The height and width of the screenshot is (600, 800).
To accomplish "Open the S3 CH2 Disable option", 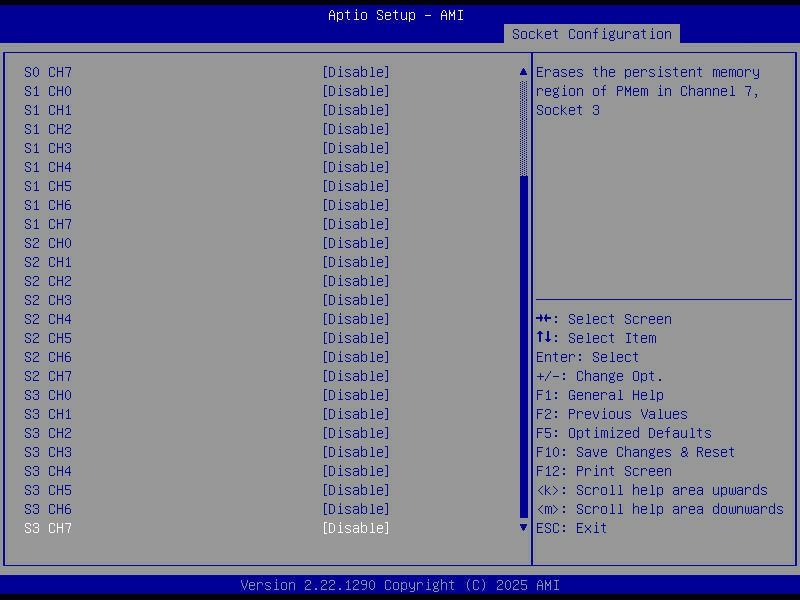I will coord(356,433).
